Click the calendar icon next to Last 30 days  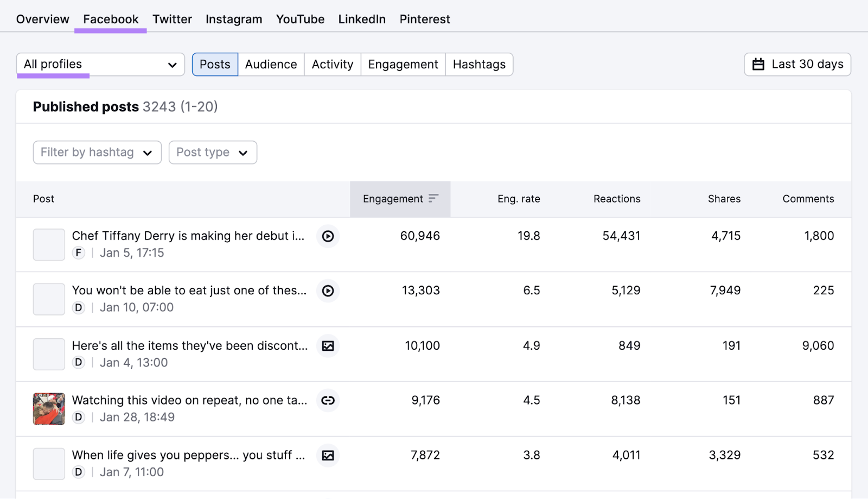click(759, 64)
